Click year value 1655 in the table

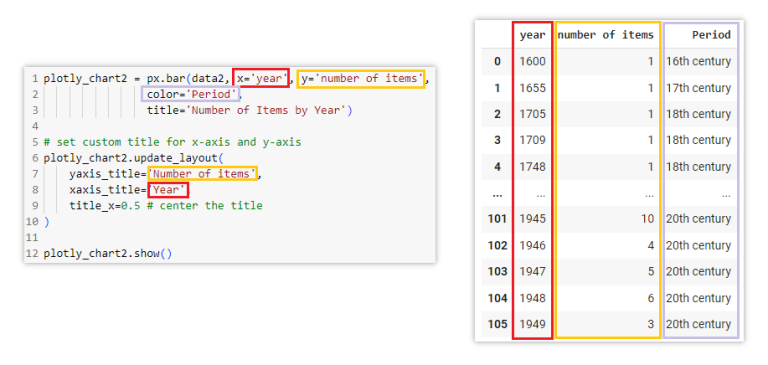pyautogui.click(x=532, y=88)
